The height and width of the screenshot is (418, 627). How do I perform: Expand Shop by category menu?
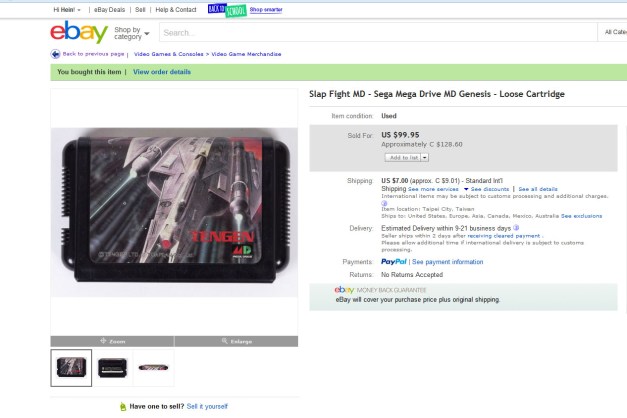[x=131, y=33]
